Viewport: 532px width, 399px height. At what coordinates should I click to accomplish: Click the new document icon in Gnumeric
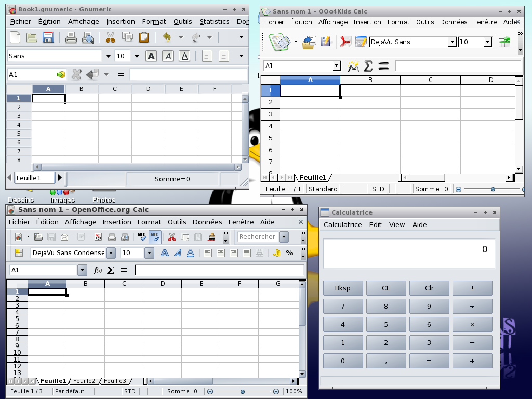(15, 37)
